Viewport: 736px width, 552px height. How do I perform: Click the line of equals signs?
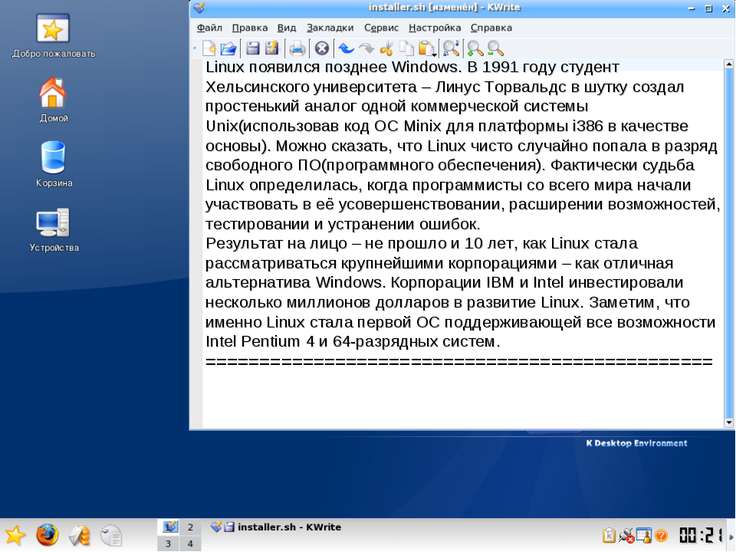459,361
